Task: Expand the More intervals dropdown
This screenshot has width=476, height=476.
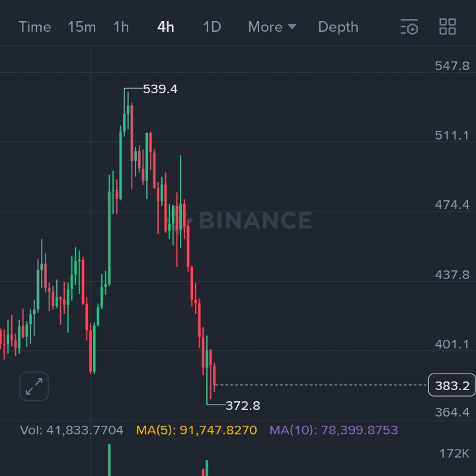Action: click(x=272, y=27)
